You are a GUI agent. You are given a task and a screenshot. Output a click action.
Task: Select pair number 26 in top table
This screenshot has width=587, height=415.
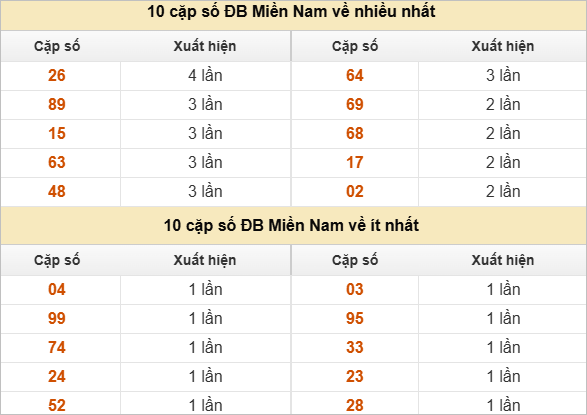(57, 76)
